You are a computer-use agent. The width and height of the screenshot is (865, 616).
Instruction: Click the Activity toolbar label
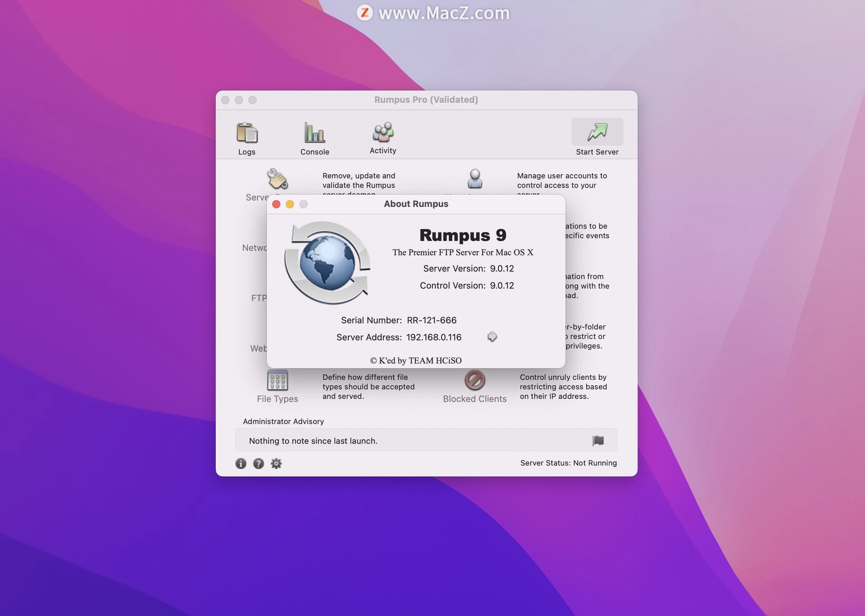pyautogui.click(x=383, y=151)
